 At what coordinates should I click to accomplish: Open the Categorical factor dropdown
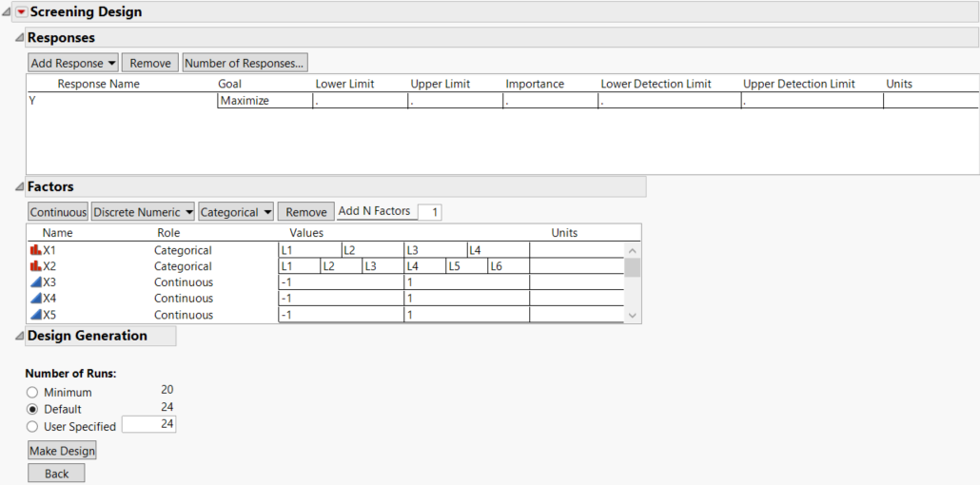pyautogui.click(x=236, y=212)
